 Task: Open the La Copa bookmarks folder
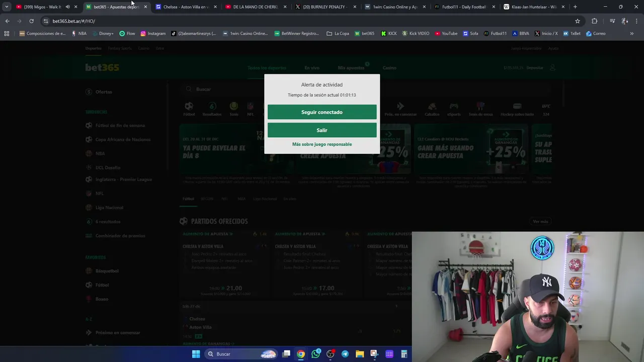tap(338, 34)
